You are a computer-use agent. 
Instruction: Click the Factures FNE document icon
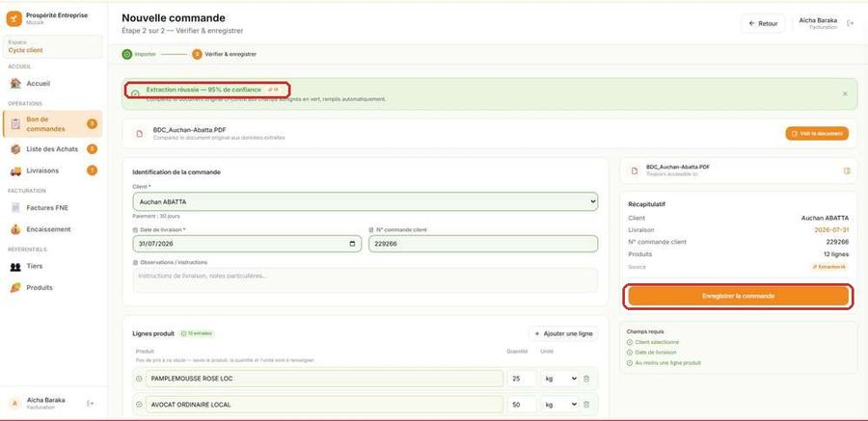tap(15, 208)
